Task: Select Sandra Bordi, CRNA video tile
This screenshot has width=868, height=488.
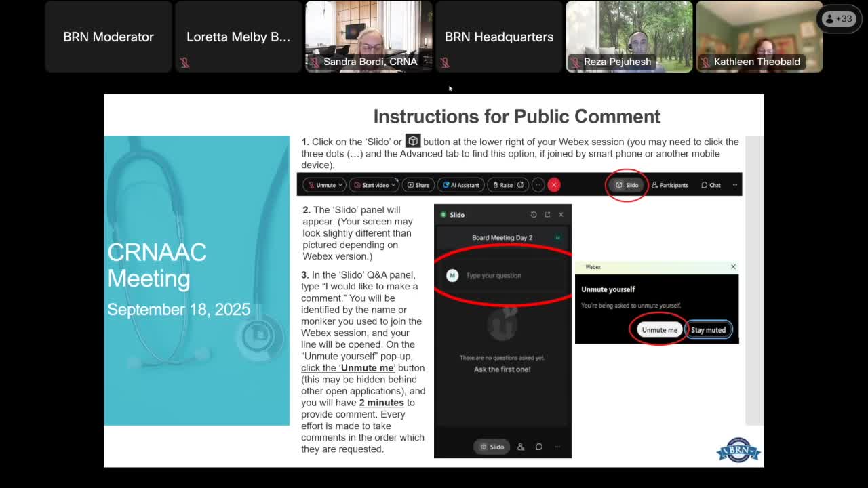Action: (369, 37)
